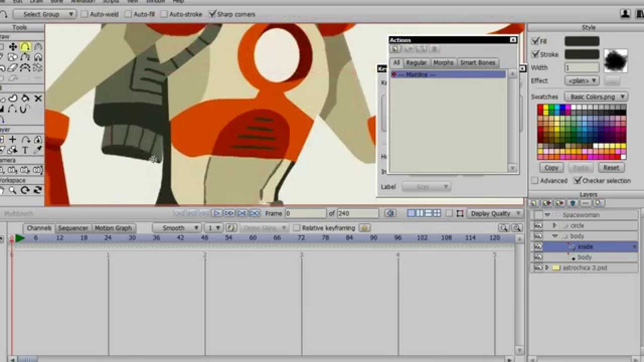Select the Rotate Workspace tool
Image resolution: width=644 pixels, height=362 pixels.
coord(25,191)
